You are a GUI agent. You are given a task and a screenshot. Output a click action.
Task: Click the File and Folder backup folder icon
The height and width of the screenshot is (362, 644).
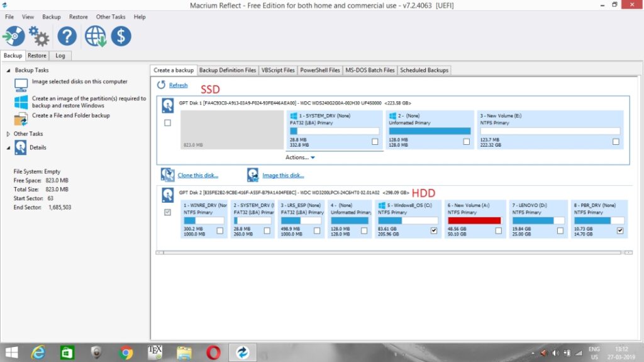(21, 119)
